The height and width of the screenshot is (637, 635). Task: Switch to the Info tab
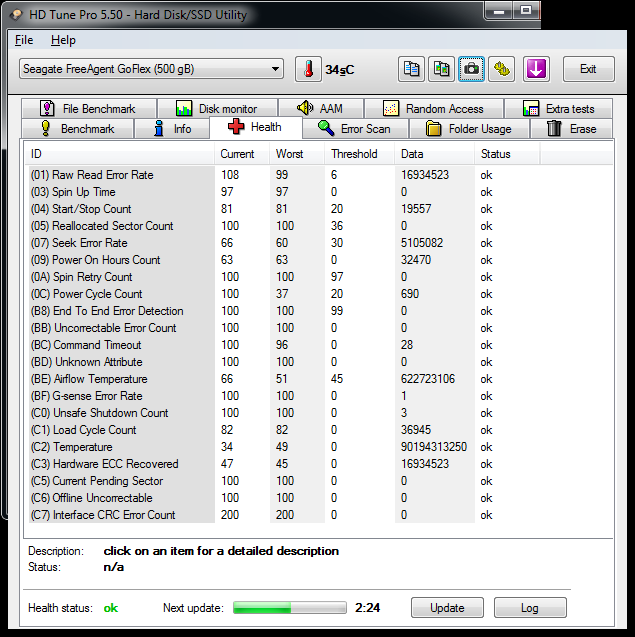172,129
